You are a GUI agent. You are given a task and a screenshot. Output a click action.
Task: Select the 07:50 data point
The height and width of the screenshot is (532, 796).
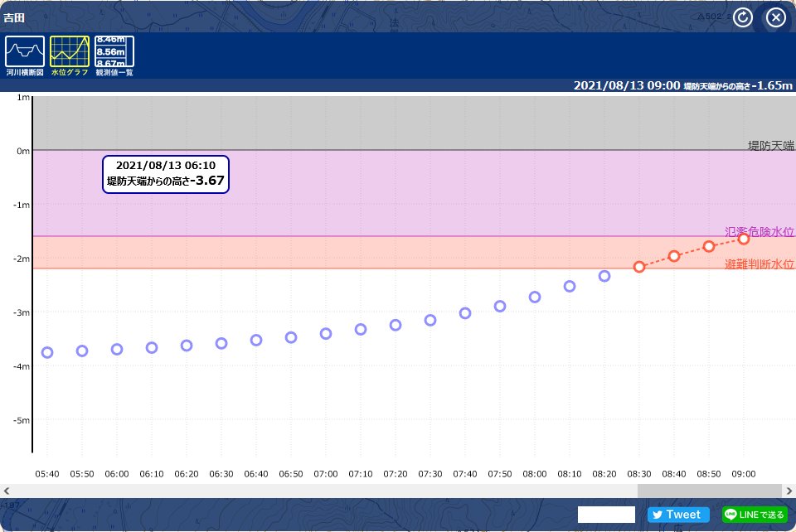pyautogui.click(x=500, y=307)
